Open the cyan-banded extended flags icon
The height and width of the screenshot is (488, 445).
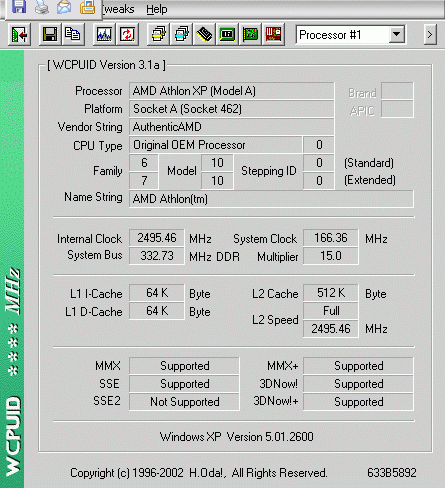pyautogui.click(x=181, y=34)
